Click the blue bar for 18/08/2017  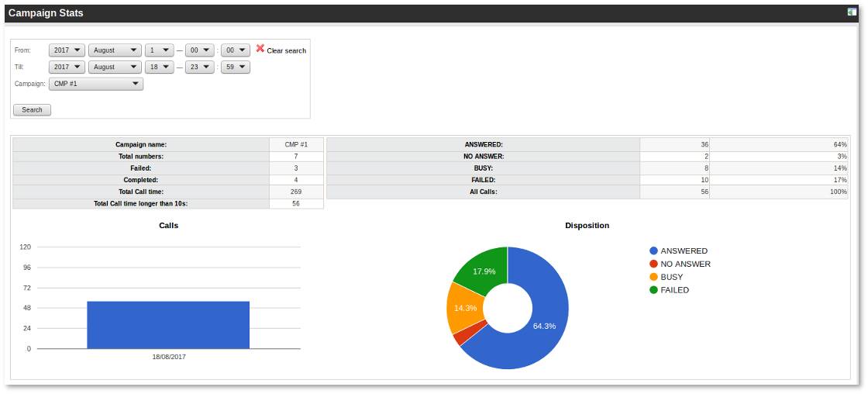pyautogui.click(x=168, y=325)
